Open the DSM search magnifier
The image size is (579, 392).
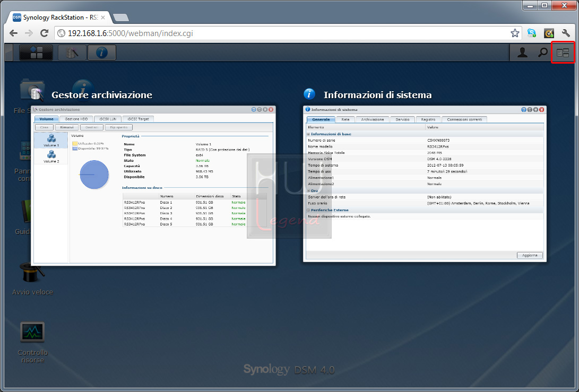coord(542,53)
